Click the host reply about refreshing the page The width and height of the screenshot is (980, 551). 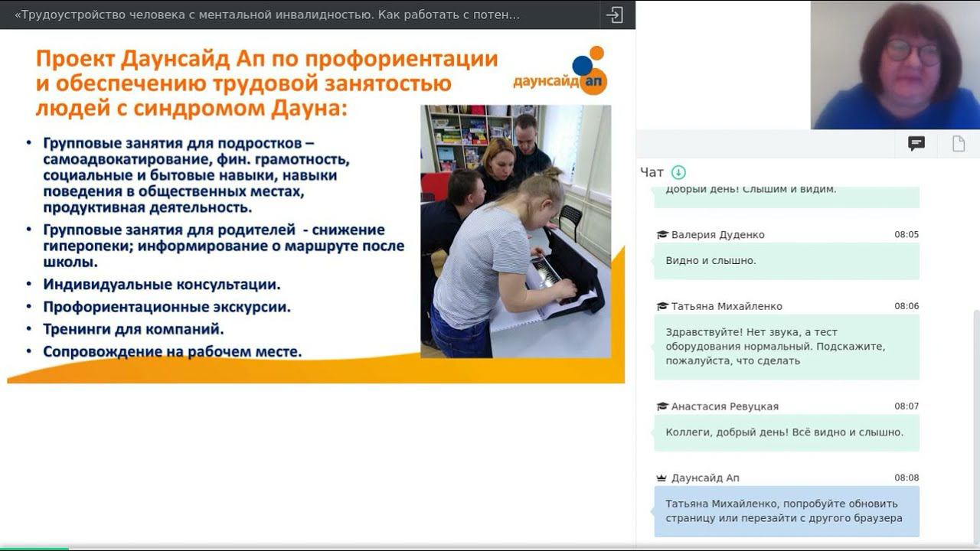click(x=786, y=511)
